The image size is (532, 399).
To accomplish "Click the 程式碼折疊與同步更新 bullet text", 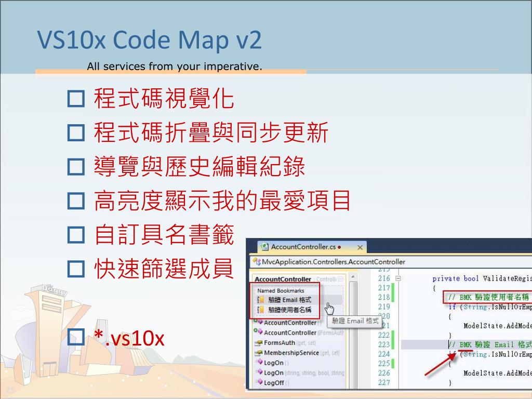I will pos(211,132).
